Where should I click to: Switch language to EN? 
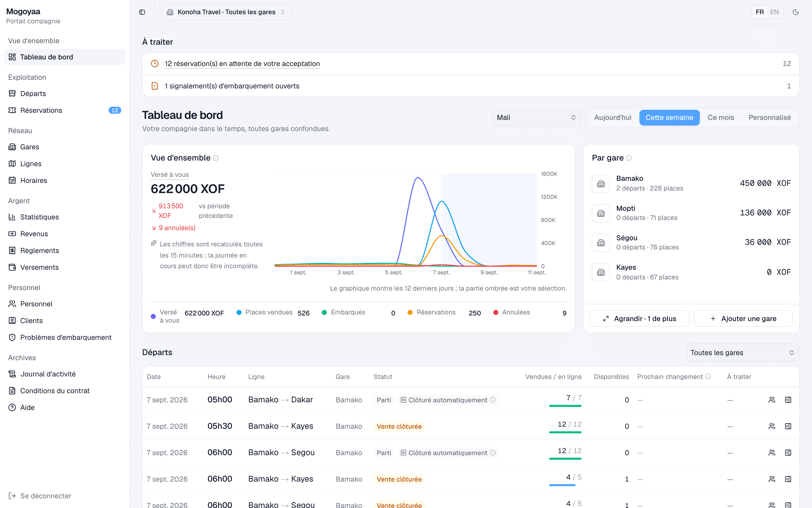(774, 12)
